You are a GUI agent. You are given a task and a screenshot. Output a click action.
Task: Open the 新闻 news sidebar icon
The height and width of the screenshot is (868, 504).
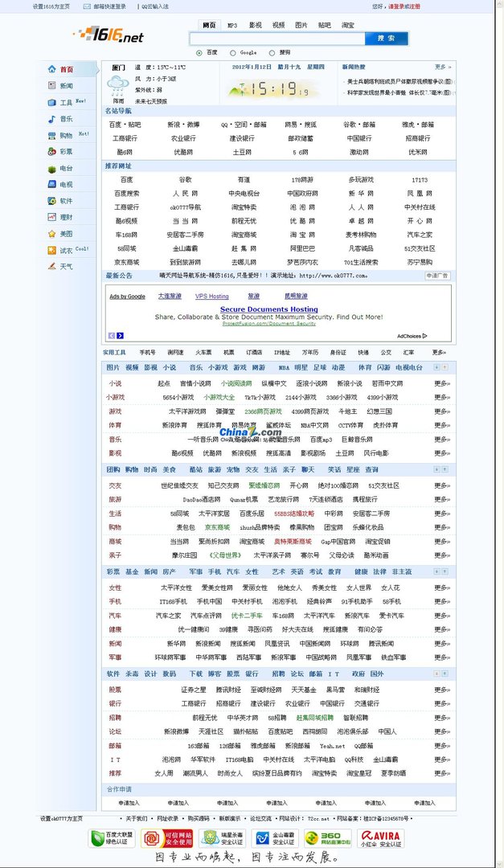(51, 86)
